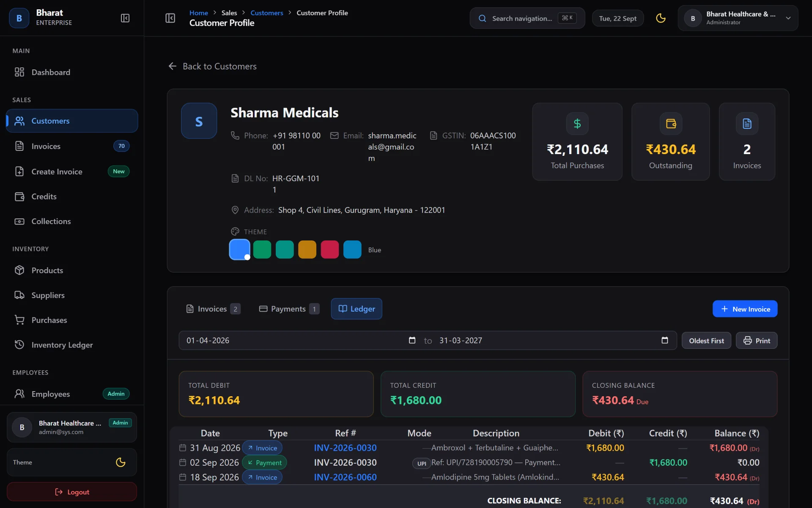Click the Home breadcrumb link

198,13
